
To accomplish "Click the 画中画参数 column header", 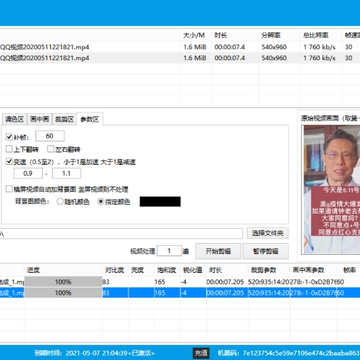I will 308,270.
